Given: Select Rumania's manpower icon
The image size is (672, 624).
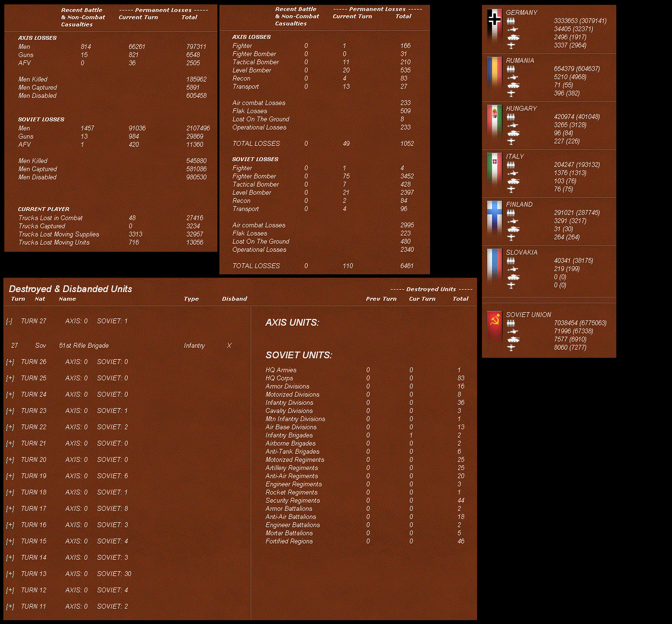Looking at the screenshot, I should [x=511, y=69].
